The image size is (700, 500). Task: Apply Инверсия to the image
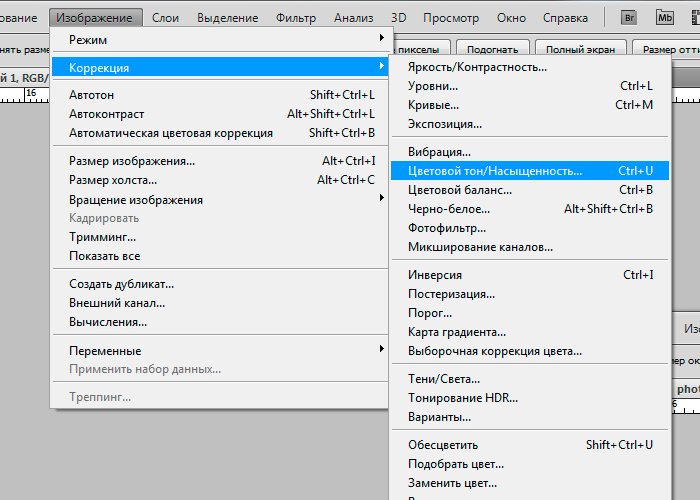(435, 275)
